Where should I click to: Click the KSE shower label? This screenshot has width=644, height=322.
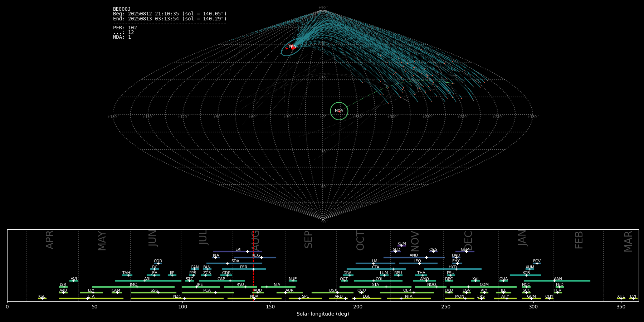coord(42,297)
